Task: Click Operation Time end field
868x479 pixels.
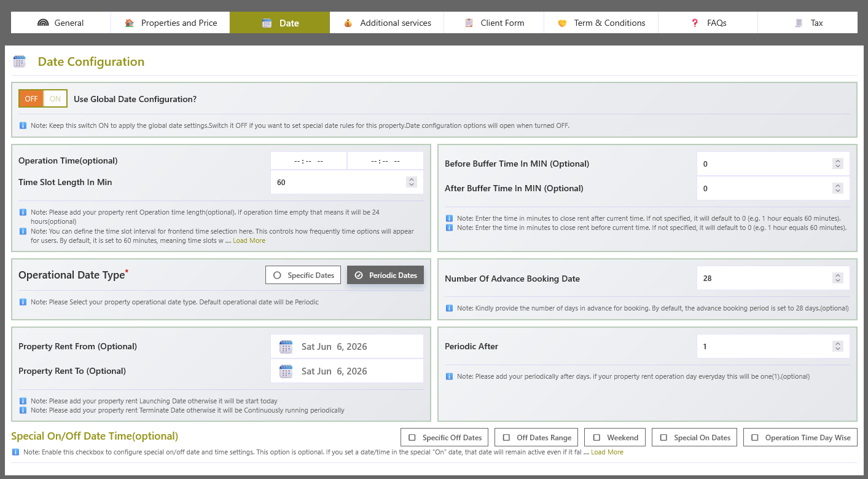Action: pyautogui.click(x=385, y=161)
